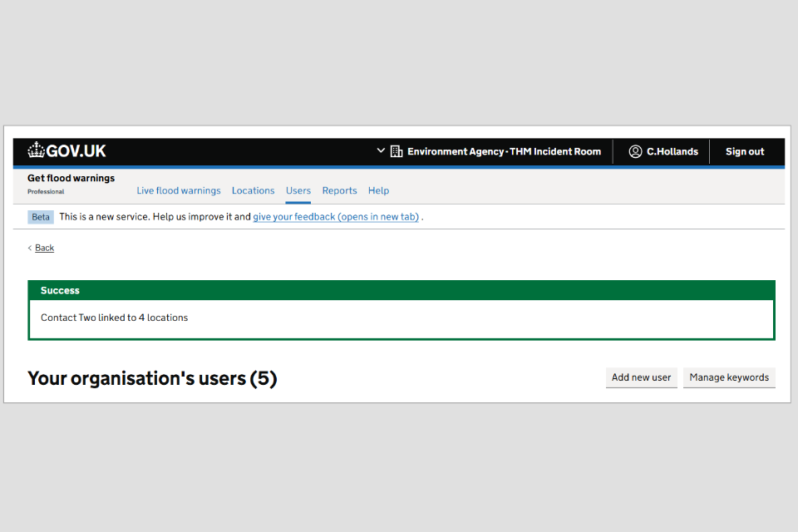Open the Live flood warnings tab
This screenshot has width=798, height=532.
(179, 190)
